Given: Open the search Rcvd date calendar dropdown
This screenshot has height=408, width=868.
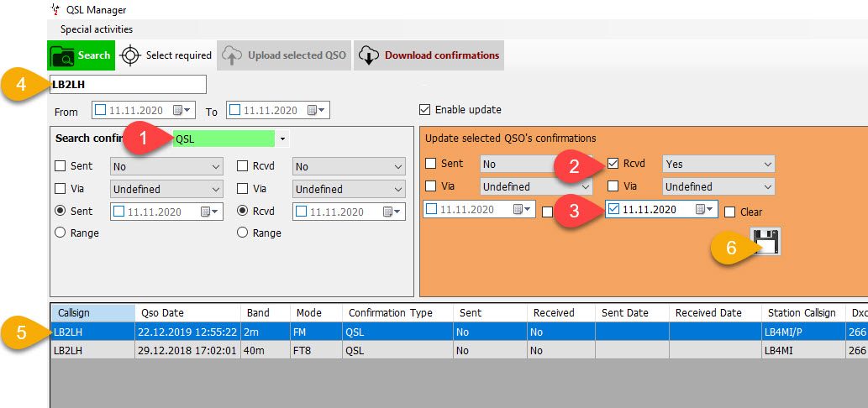Looking at the screenshot, I should tap(392, 212).
